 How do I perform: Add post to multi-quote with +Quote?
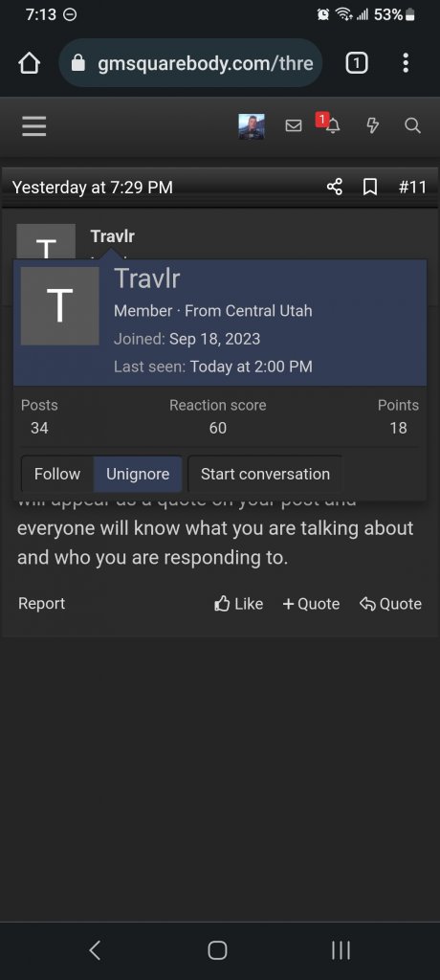click(311, 604)
